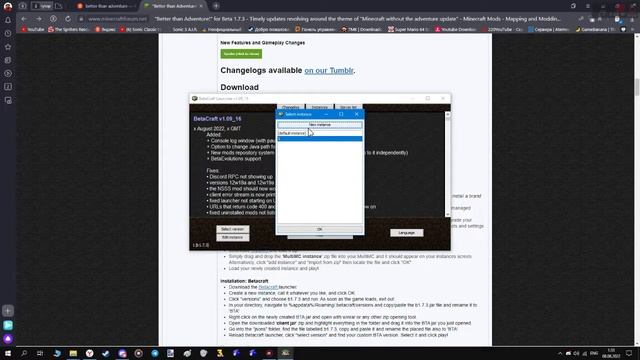Click the New instance button in Select instance dialog
Image resolution: width=640 pixels, height=360 pixels.
320,124
